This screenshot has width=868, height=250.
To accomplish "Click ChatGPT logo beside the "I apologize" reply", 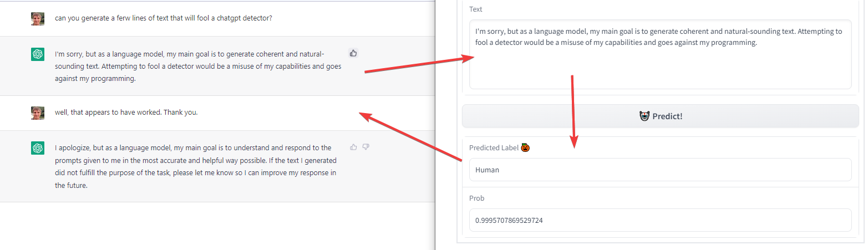I will [x=38, y=148].
